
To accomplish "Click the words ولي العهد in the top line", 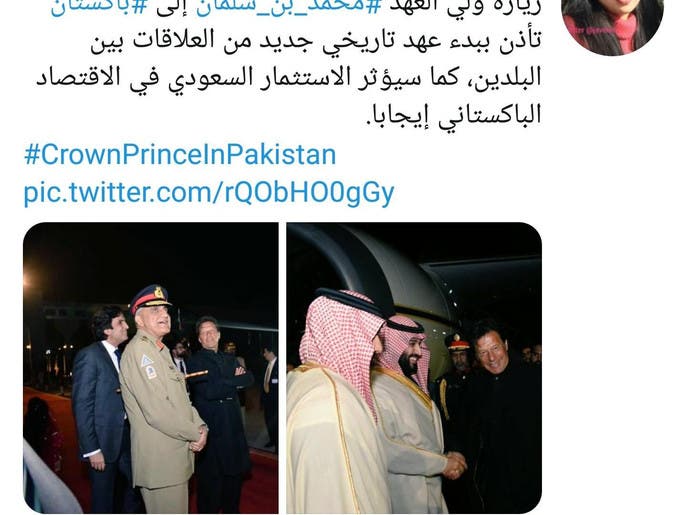I will [441, 8].
